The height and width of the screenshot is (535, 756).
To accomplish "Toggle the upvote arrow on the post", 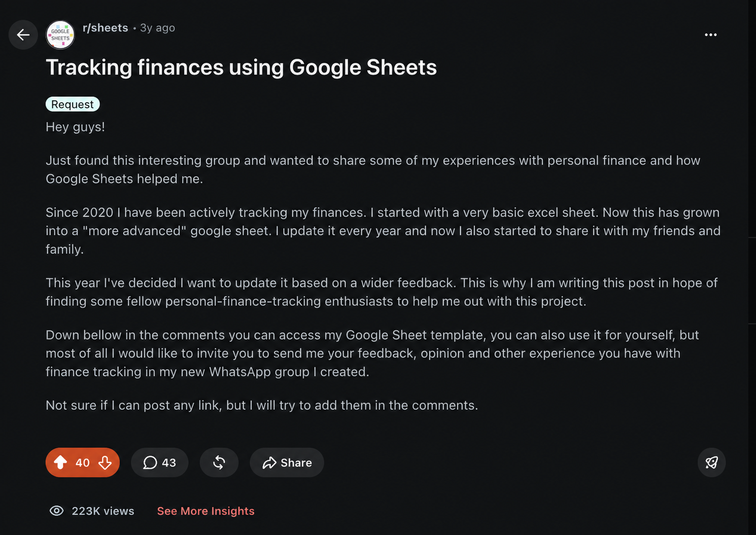I will point(60,462).
